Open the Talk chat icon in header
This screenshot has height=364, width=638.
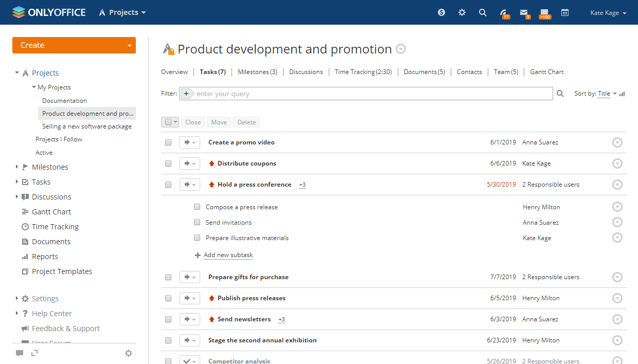click(x=544, y=13)
